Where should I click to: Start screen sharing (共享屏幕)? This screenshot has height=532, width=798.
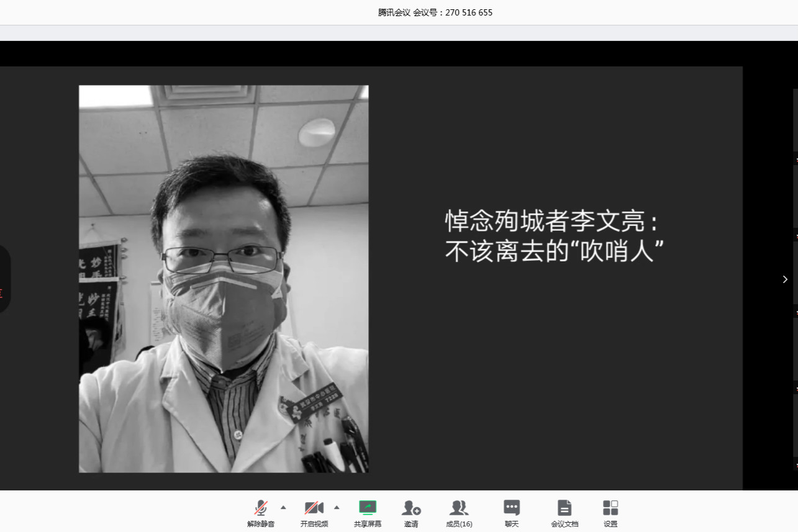368,513
